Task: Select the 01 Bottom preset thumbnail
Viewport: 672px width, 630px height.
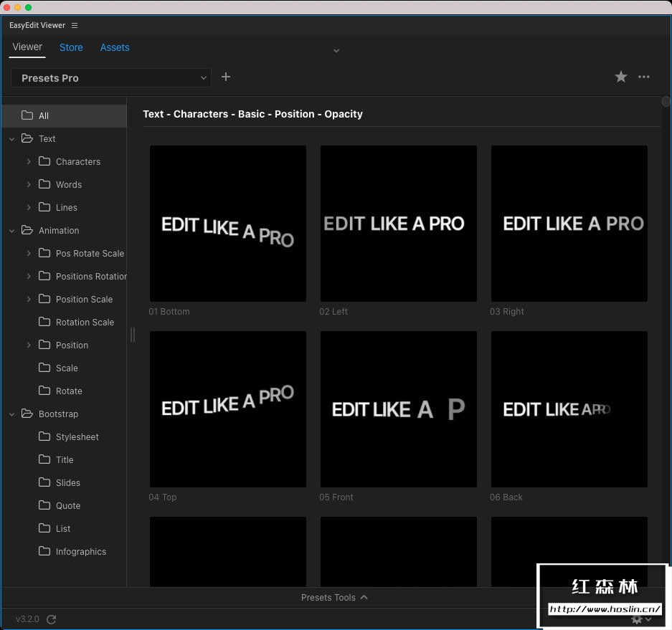Action: [228, 224]
